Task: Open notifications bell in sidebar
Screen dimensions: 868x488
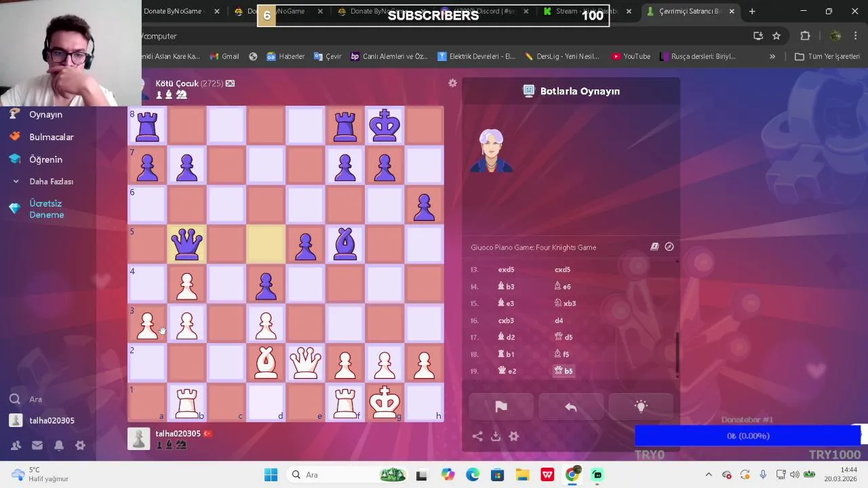Action: tap(59, 445)
